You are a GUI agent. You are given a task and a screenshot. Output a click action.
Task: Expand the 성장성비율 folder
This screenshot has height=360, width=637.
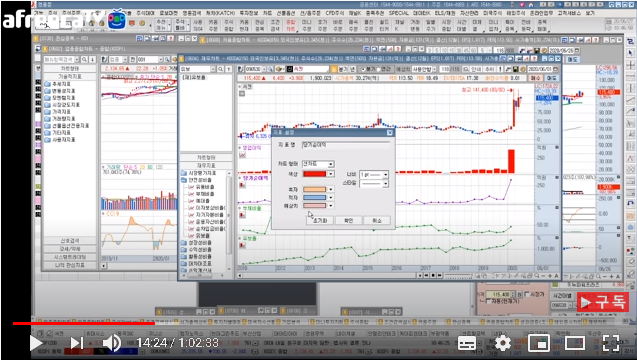(197, 243)
